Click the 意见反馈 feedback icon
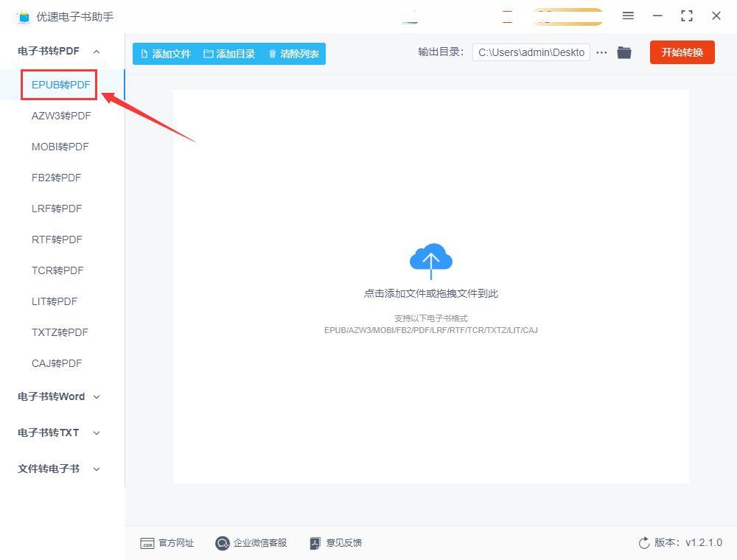This screenshot has width=737, height=560. click(x=315, y=543)
